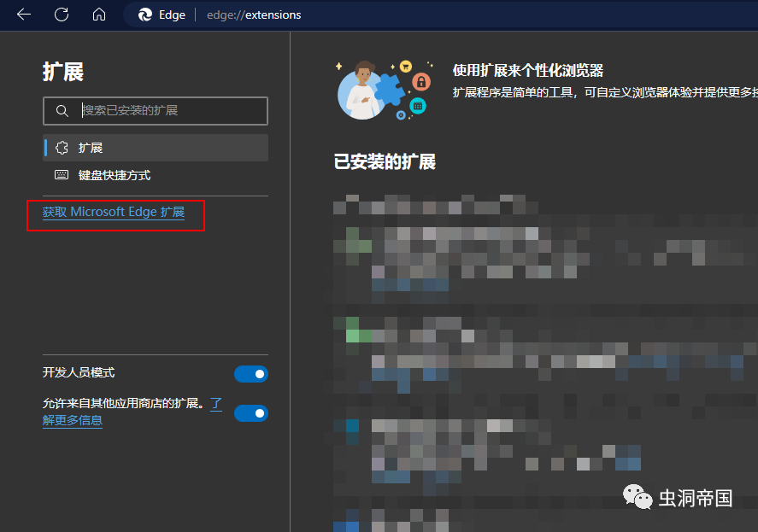Reload the page with the refresh icon

click(x=62, y=15)
